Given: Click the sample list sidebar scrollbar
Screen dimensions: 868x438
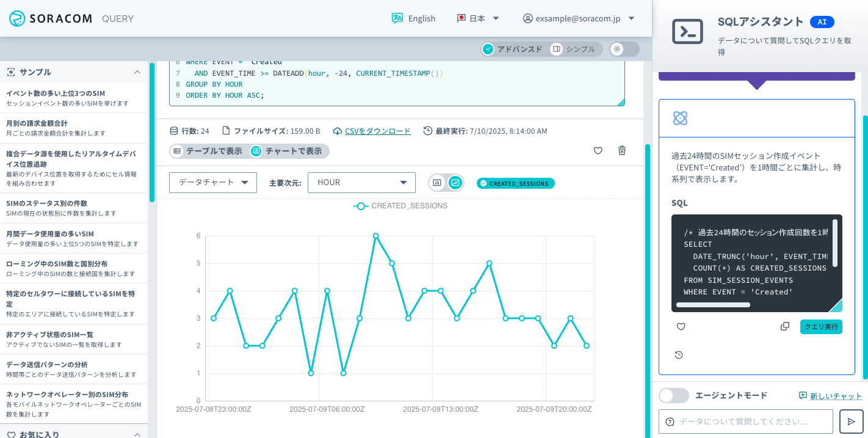Looking at the screenshot, I should tap(151, 132).
